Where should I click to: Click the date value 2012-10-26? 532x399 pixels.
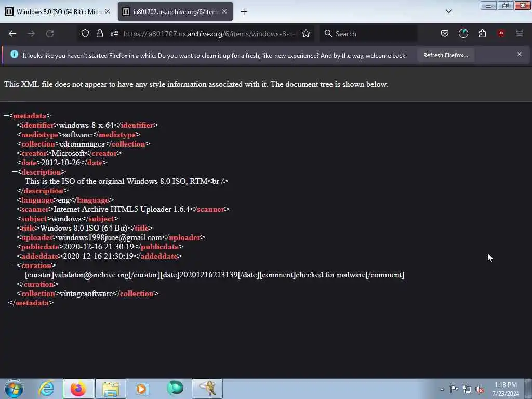61,163
